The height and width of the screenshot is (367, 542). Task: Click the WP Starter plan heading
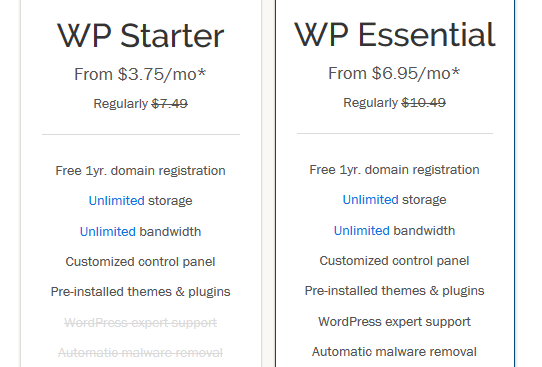point(140,36)
